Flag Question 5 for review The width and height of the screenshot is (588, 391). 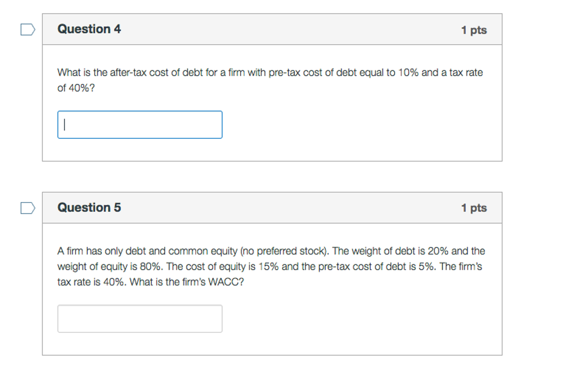coord(28,208)
